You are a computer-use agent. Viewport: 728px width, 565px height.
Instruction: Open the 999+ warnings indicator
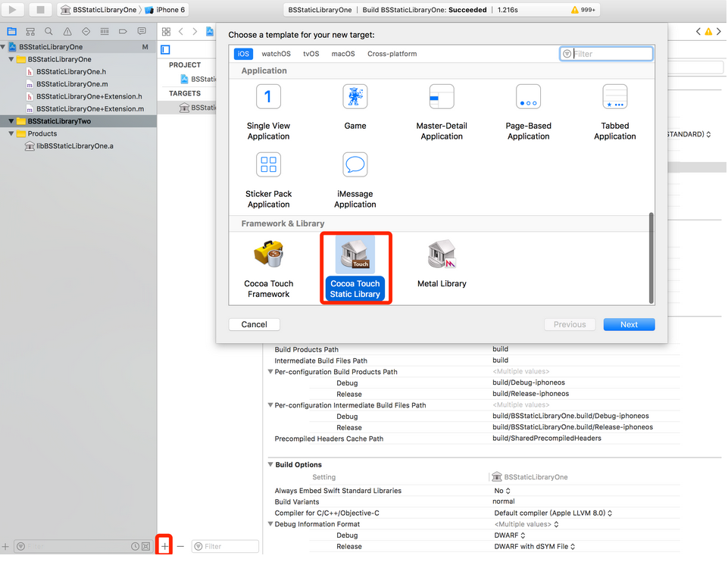click(x=583, y=10)
